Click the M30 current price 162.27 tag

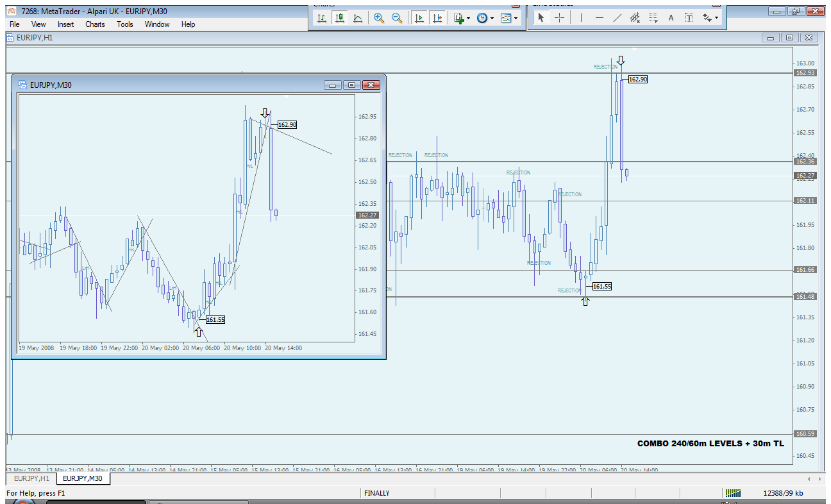click(367, 215)
